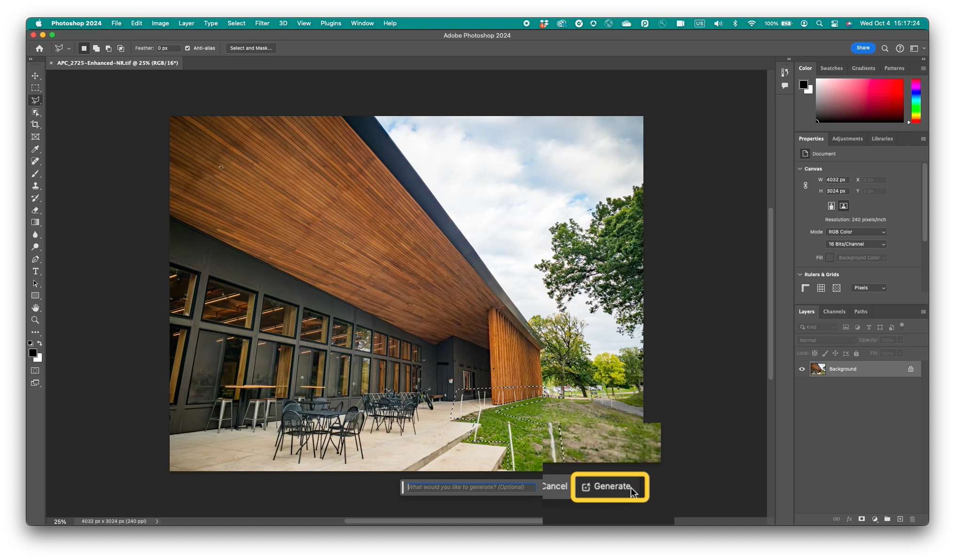Select the Pen tool

tap(35, 259)
